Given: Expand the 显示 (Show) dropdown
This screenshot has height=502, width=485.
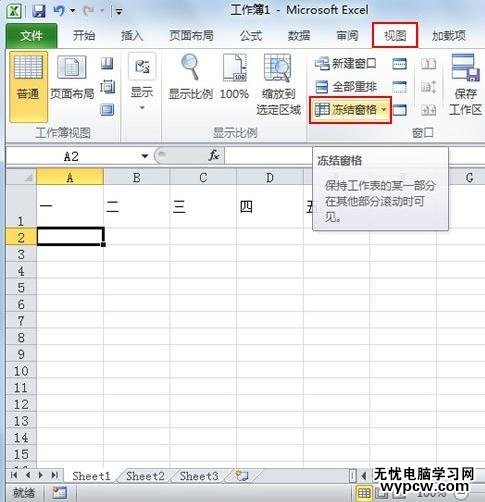Looking at the screenshot, I should pyautogui.click(x=142, y=83).
